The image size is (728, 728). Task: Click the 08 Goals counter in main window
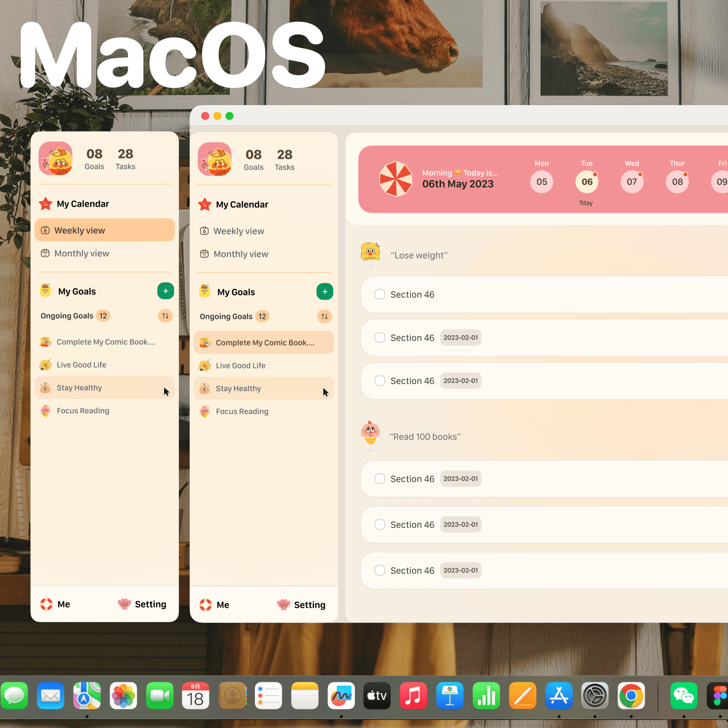coord(254,160)
